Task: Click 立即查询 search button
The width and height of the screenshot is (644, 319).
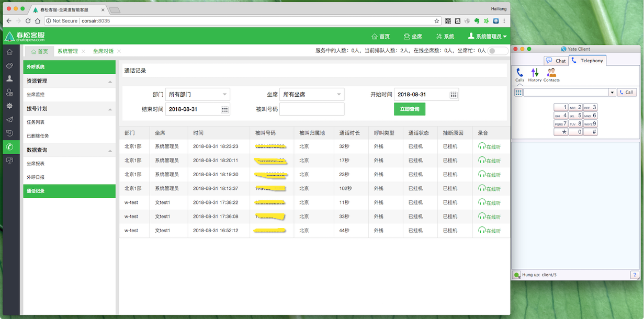Action: 410,109
